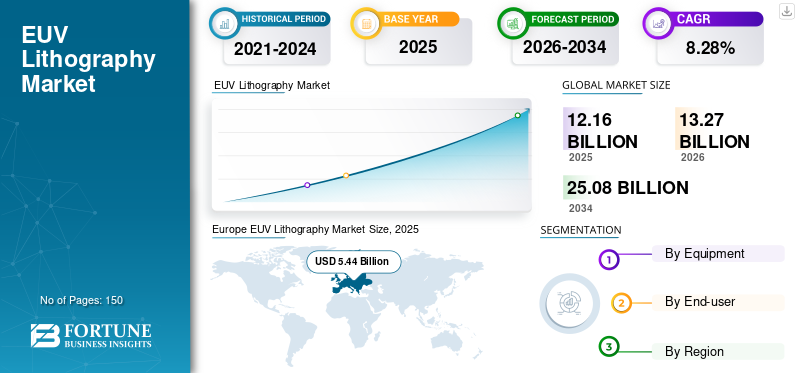This screenshot has width=800, height=373.
Task: Click the Historical Period bar chart icon
Action: click(224, 23)
